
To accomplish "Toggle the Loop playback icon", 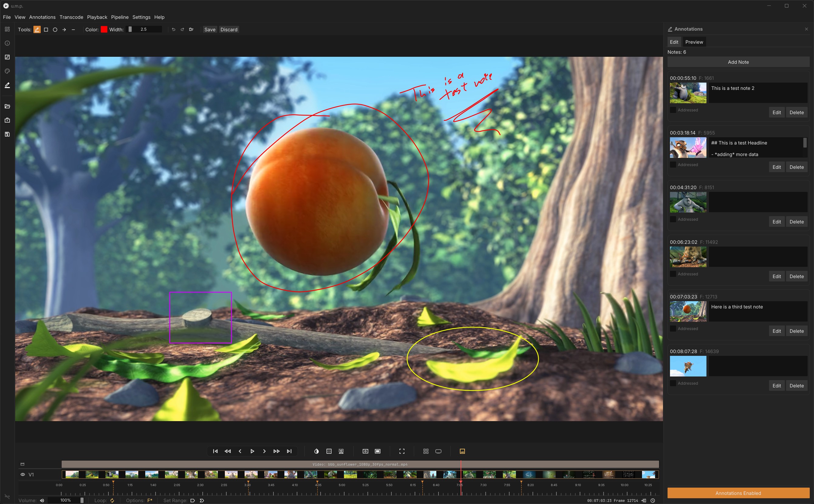I will tap(112, 500).
